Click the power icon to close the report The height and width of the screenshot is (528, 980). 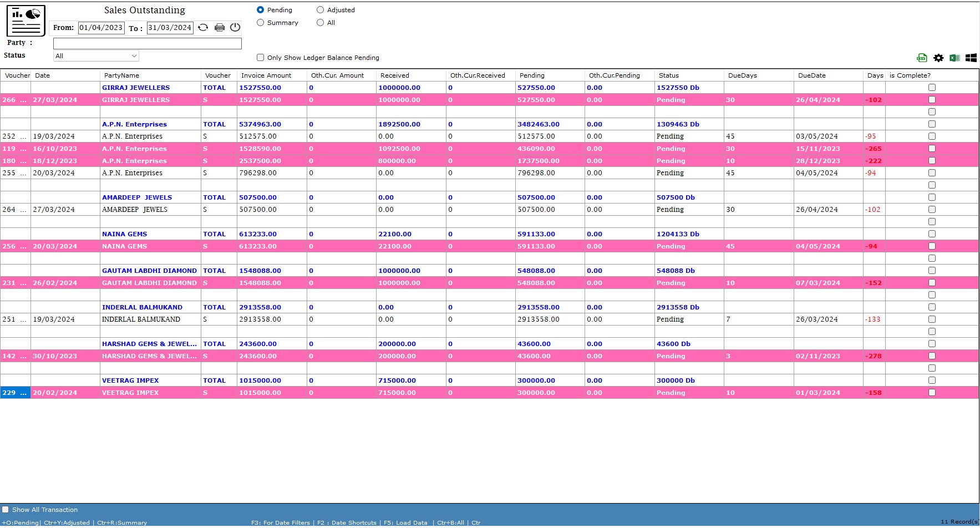tap(235, 28)
